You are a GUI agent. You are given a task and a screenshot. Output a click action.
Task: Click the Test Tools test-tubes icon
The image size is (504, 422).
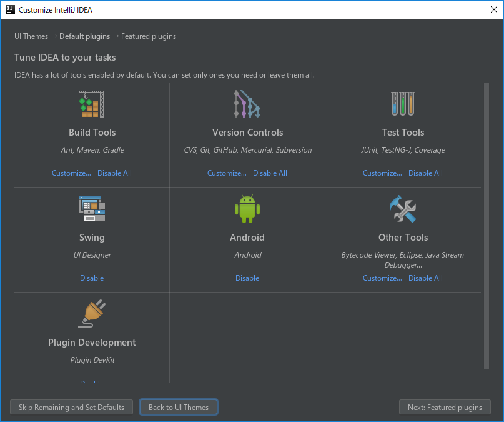pyautogui.click(x=403, y=104)
